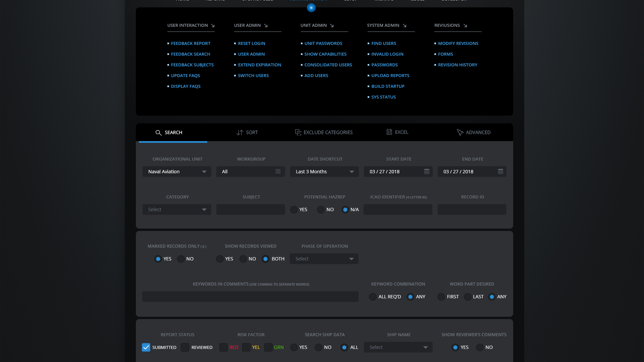
Task: Check the RED risk factor
Action: click(223, 348)
